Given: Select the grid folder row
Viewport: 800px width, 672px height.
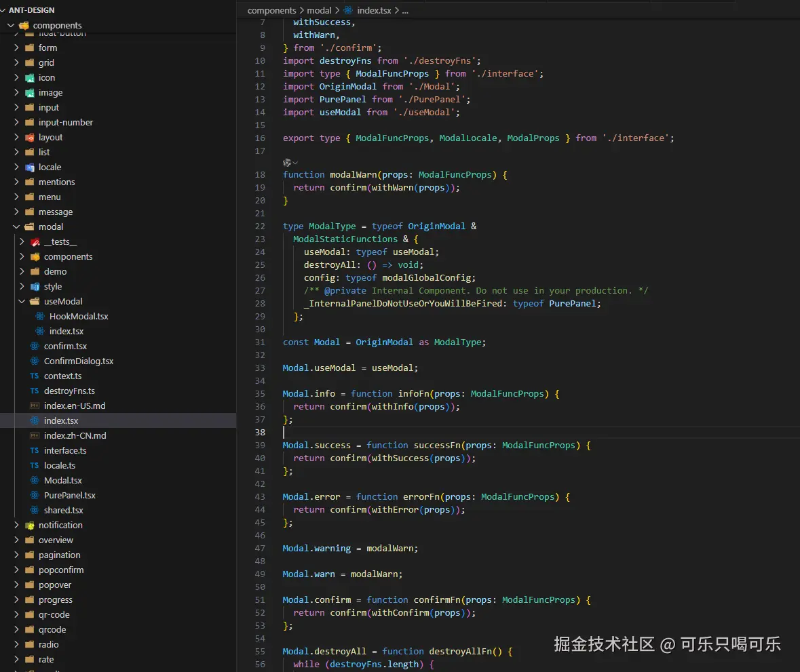Looking at the screenshot, I should tap(118, 62).
